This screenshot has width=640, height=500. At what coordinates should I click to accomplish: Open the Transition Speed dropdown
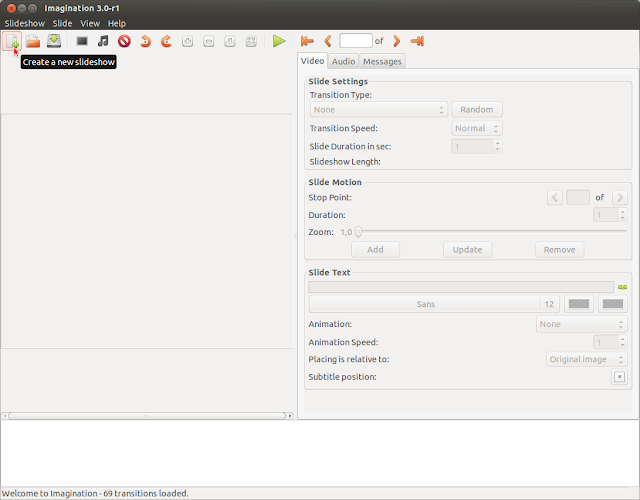[x=477, y=128]
